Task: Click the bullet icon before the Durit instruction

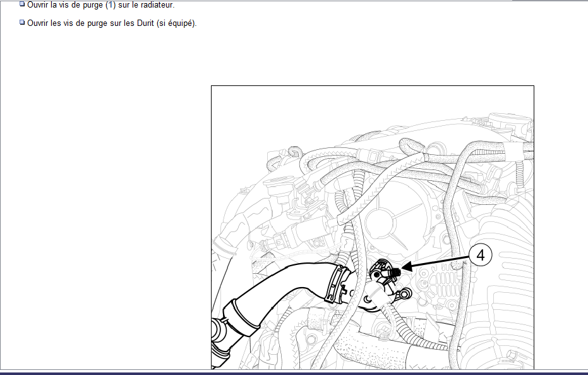Action: point(22,23)
